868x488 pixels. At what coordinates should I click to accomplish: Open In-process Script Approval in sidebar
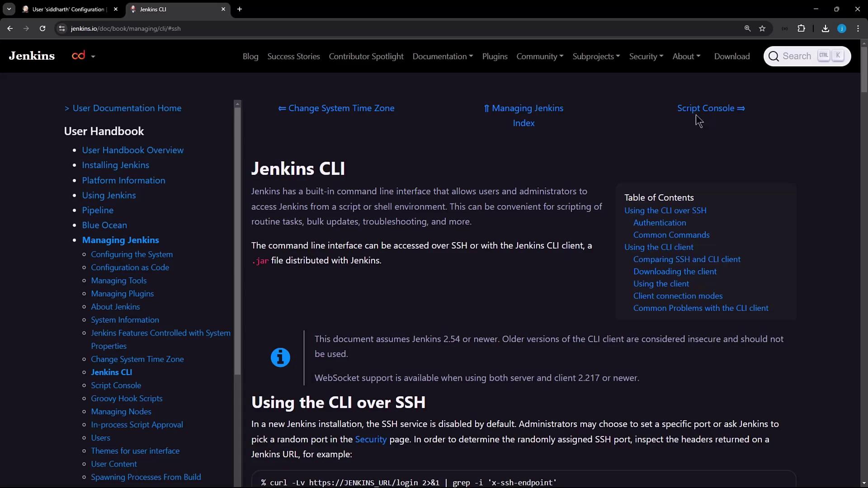tap(137, 425)
